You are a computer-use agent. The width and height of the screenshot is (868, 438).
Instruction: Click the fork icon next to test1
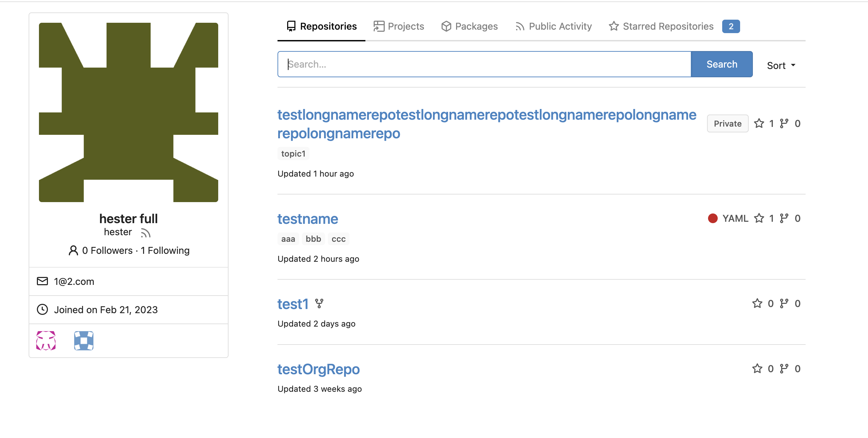(x=319, y=303)
